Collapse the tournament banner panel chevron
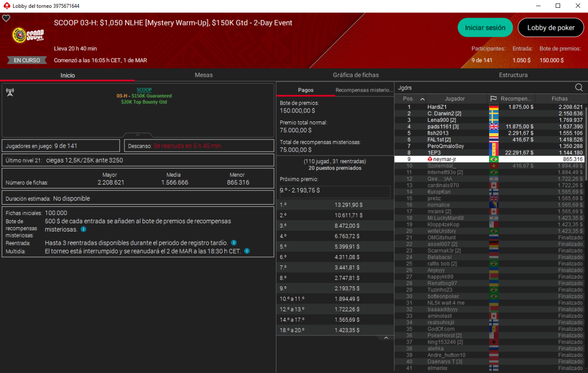Viewport: 588px width, 373px height. (138, 135)
